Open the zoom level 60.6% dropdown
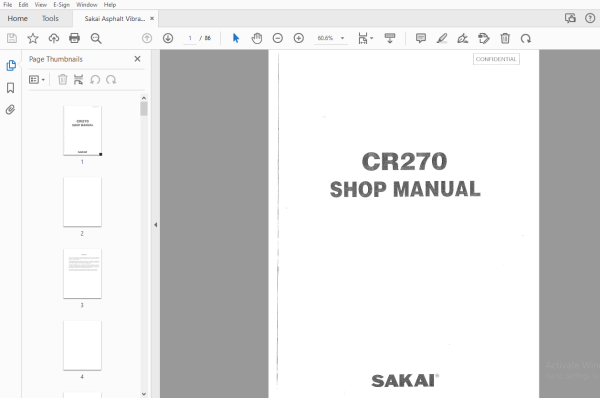Viewport: 600px width, 398px height. [331, 38]
